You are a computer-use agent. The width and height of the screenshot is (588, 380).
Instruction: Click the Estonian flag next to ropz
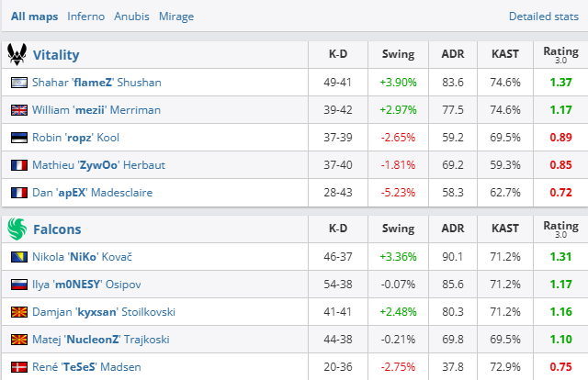pyautogui.click(x=19, y=138)
